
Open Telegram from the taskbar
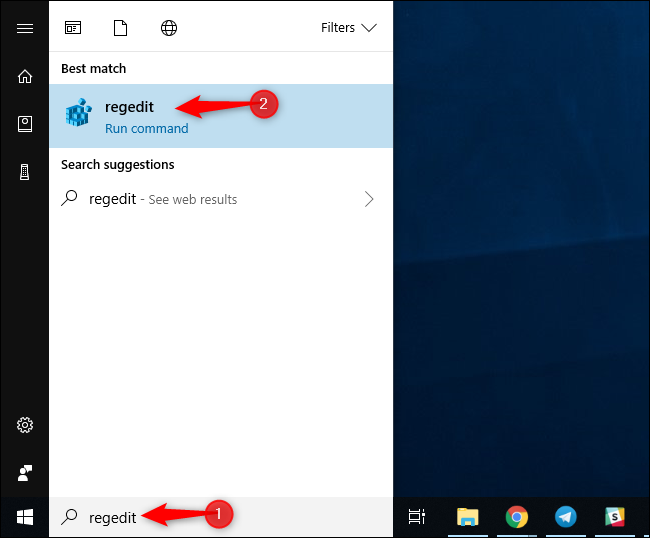tap(565, 517)
